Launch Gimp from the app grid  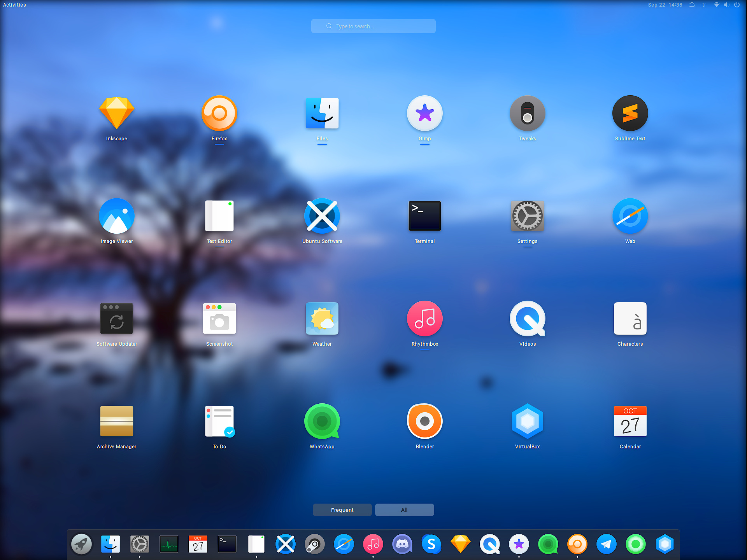[x=425, y=113]
